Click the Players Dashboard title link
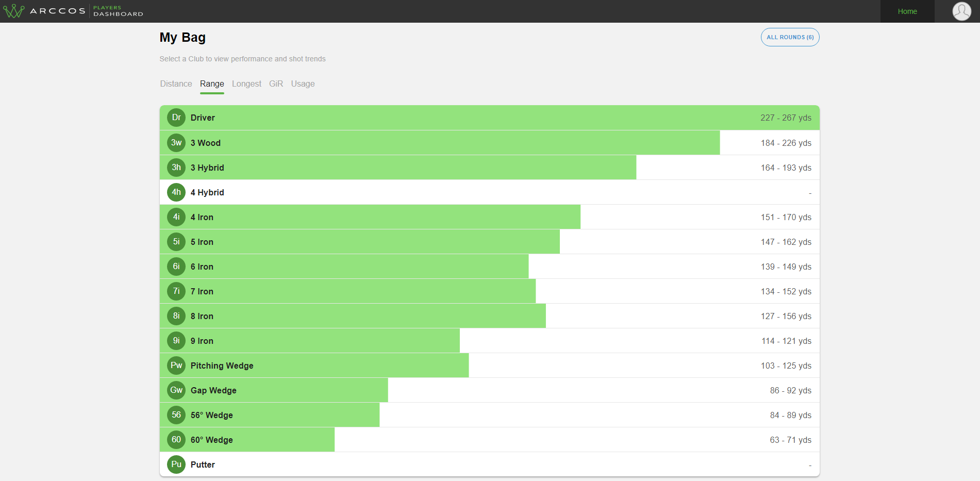This screenshot has height=481, width=980. (x=118, y=11)
